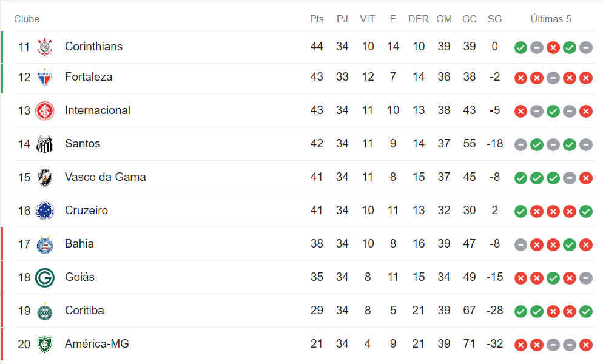Select the Últimas 5 column header
This screenshot has height=364, width=603.
pos(551,19)
